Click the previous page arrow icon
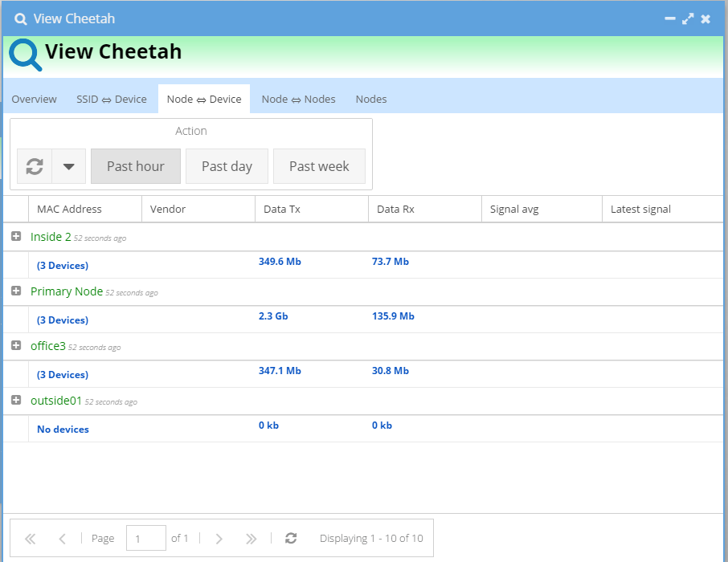The width and height of the screenshot is (728, 562). [62, 539]
